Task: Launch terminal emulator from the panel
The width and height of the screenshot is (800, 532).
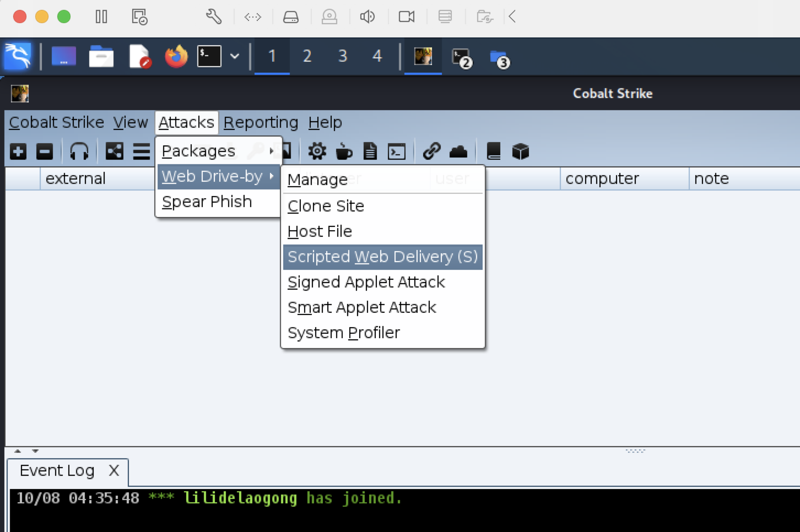Action: coord(209,57)
